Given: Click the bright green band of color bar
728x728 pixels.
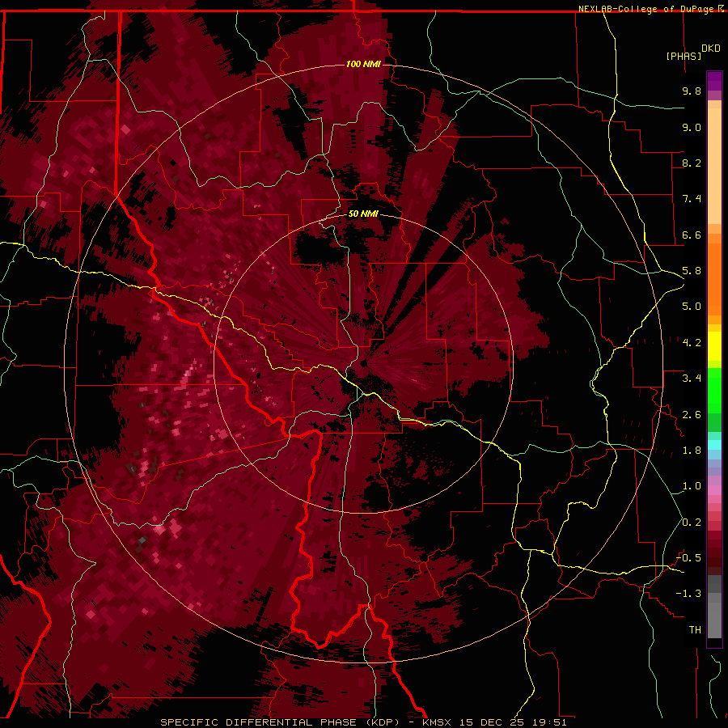Looking at the screenshot, I should tap(714, 390).
